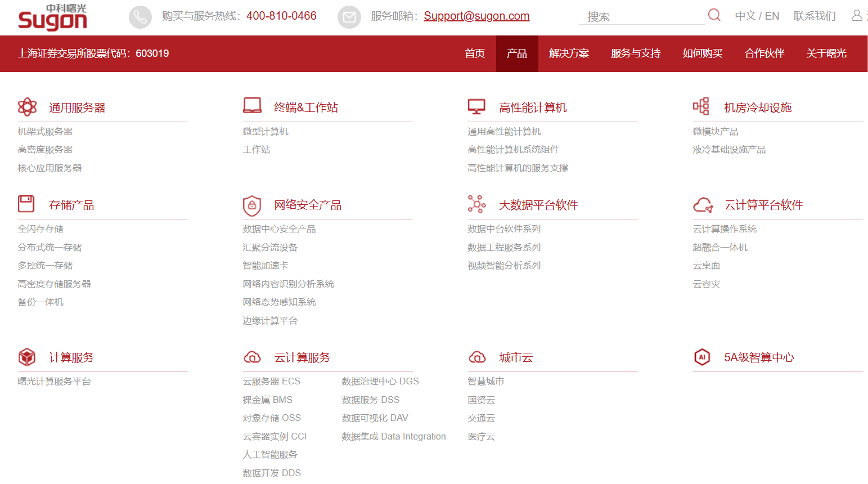Click the 高性能计算机 monitor icon
868x484 pixels.
477,107
